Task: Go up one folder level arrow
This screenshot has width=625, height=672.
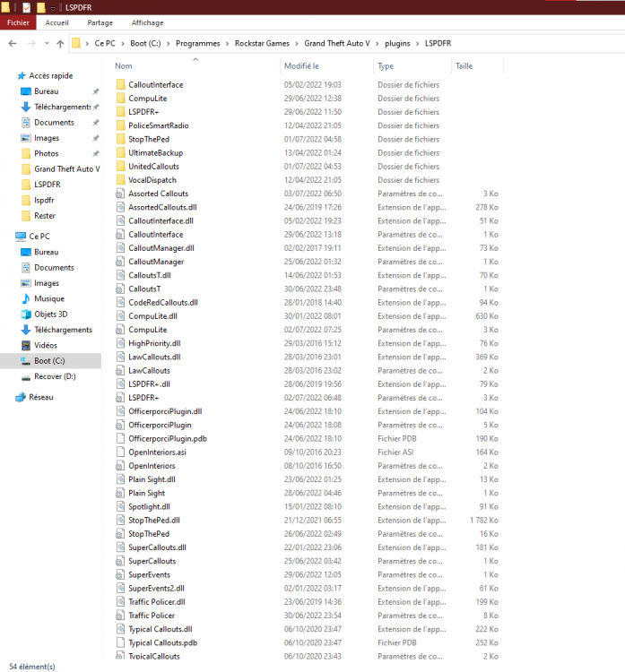Action: click(60, 43)
